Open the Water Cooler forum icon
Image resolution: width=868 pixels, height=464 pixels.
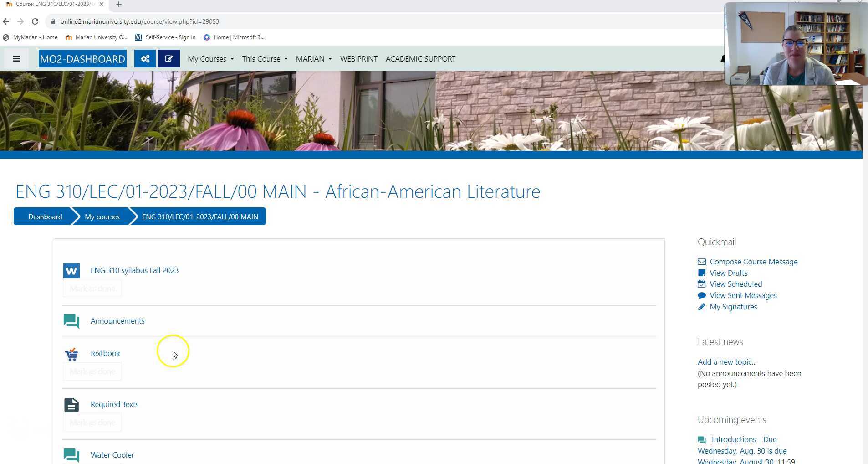click(71, 455)
